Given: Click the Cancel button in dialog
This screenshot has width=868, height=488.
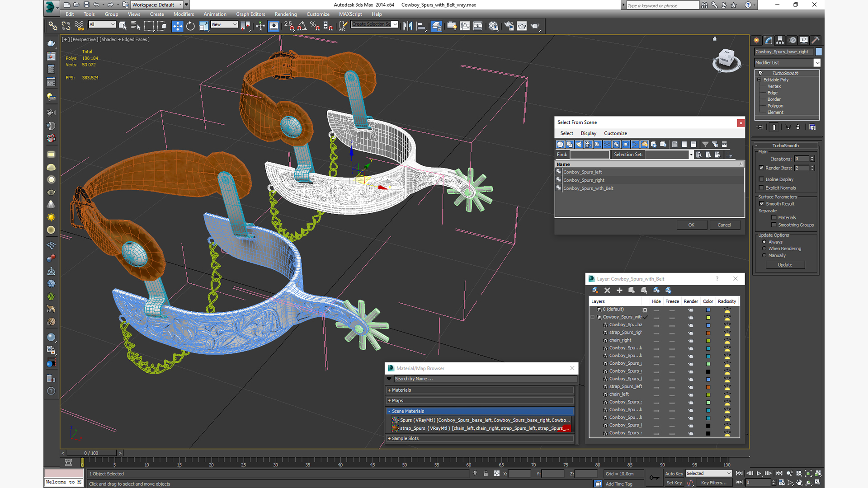Looking at the screenshot, I should [x=724, y=225].
